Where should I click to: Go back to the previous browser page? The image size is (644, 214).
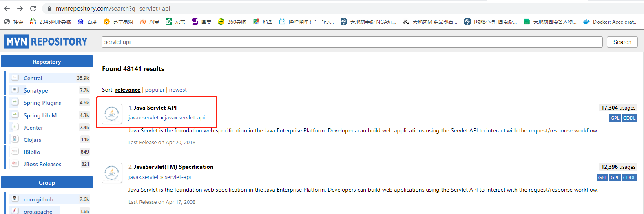point(7,9)
